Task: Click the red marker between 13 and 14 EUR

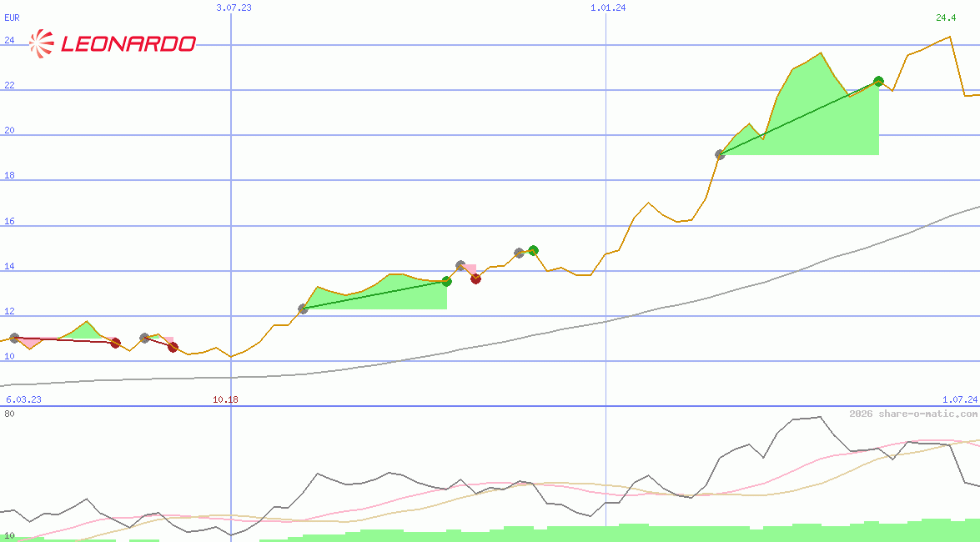Action: 475,279
